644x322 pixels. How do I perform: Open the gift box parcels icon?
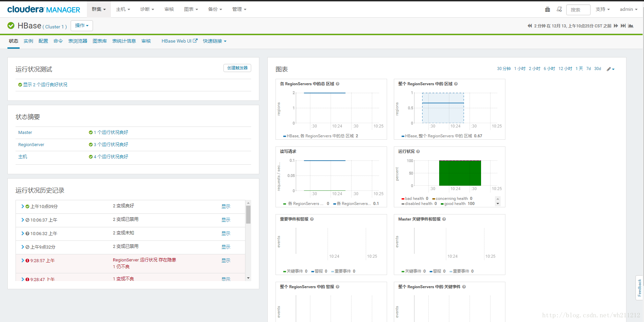point(547,9)
